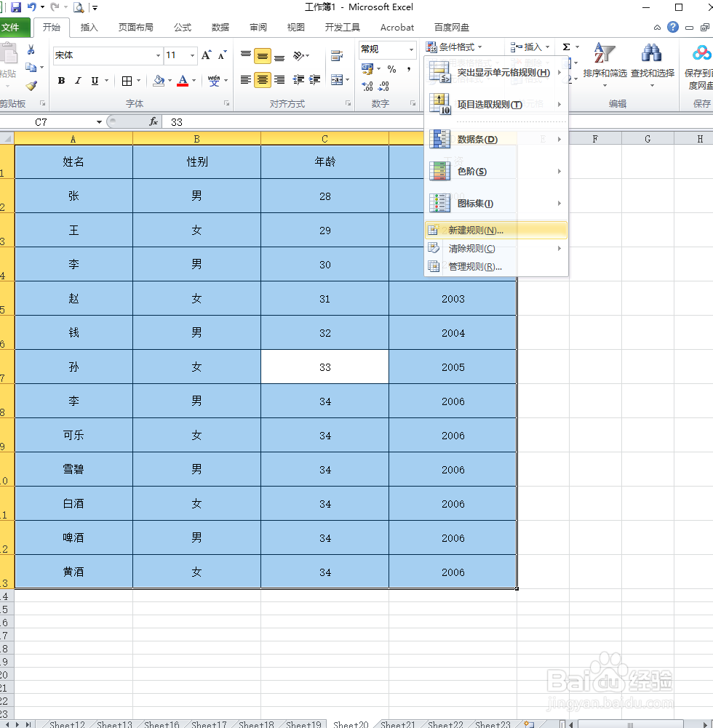Click the Increase Decimal icon
Screen dimensions: 713x728
click(x=366, y=87)
